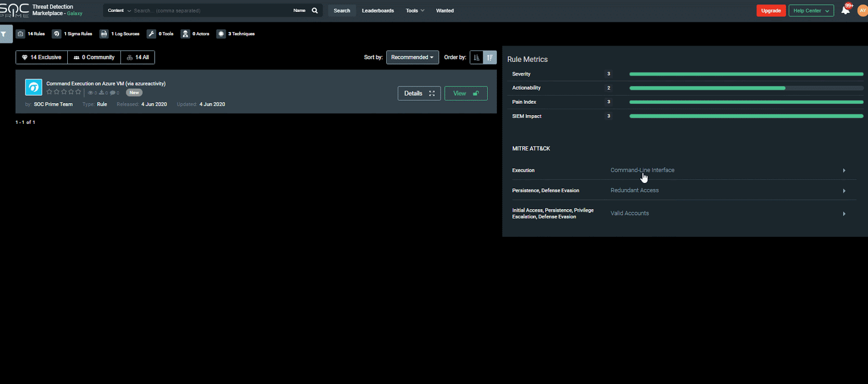Click the Pain Index metric bar
Screen dimensions: 868x384
[x=746, y=102]
